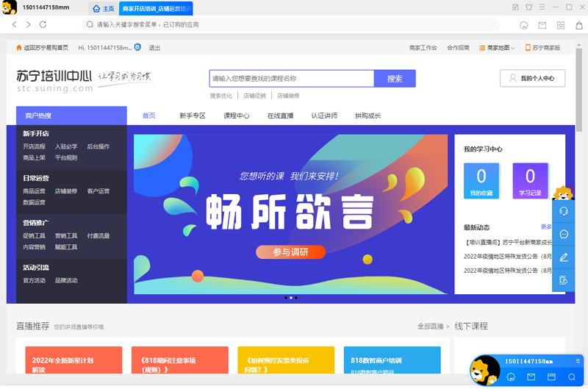588x392 pixels.
Task: Open the 我的收藏 counter tile
Action: (481, 181)
